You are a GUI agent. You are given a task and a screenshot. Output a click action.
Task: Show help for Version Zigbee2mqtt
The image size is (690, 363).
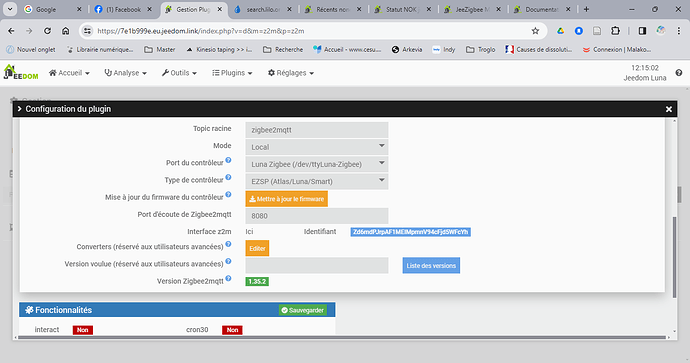[228, 279]
